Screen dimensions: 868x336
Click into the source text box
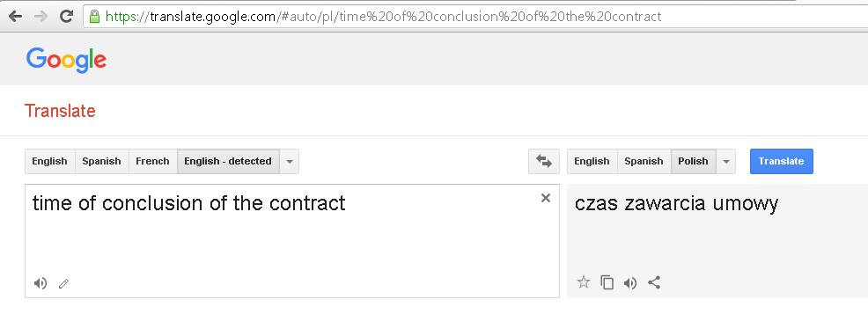tap(291, 241)
